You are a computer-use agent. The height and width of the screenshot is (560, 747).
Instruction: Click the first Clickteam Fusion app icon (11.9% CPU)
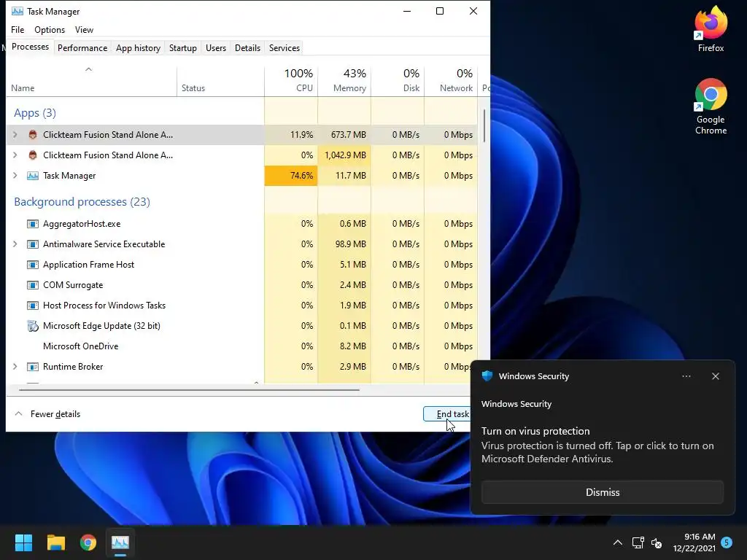[x=32, y=135]
